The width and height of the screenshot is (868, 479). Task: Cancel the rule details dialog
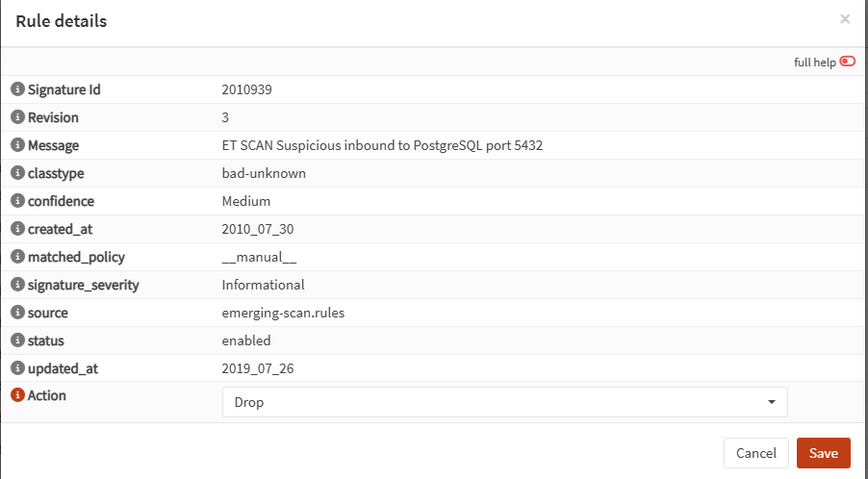[x=756, y=453]
